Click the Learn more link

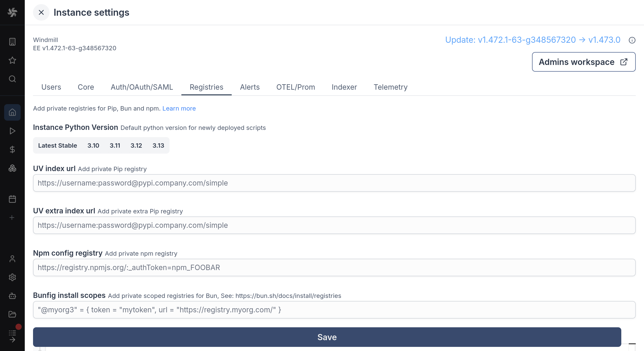(179, 108)
